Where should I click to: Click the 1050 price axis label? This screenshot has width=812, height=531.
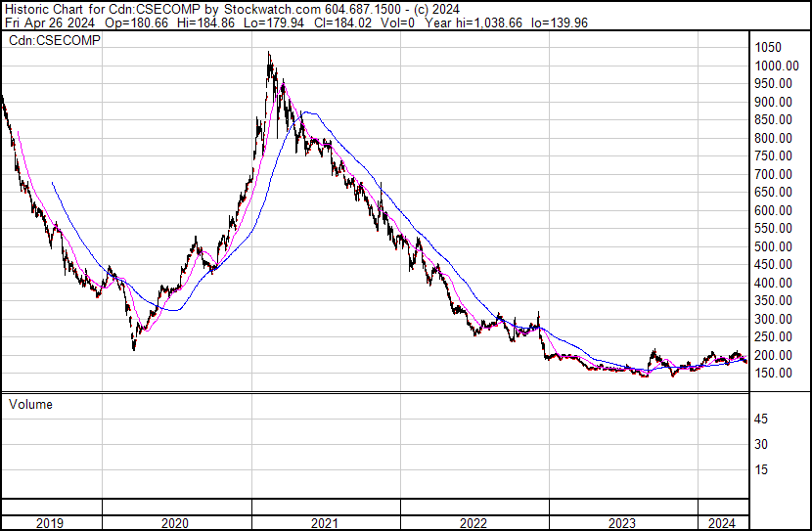click(767, 48)
